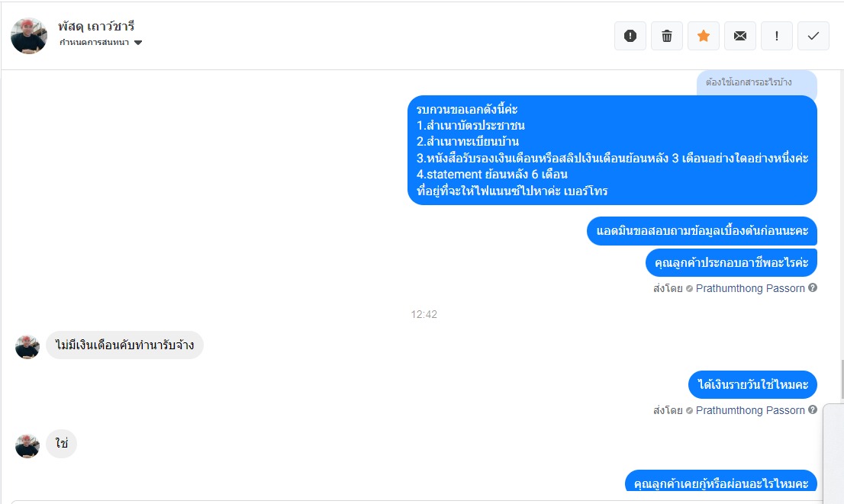Open the กำหนดการสนทนา label menu

click(100, 43)
